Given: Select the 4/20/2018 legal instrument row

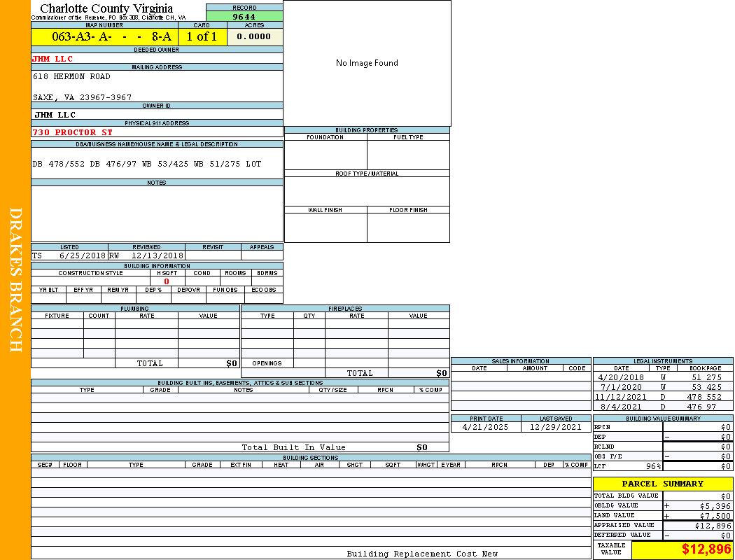Looking at the screenshot, I should 662,377.
